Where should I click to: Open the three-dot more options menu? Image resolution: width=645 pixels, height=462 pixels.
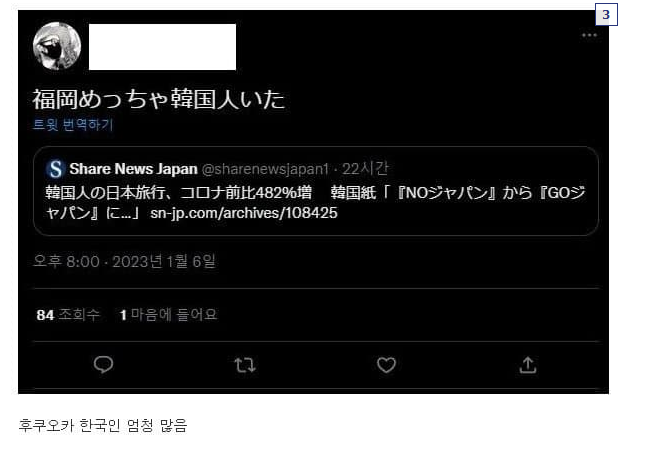pos(589,35)
